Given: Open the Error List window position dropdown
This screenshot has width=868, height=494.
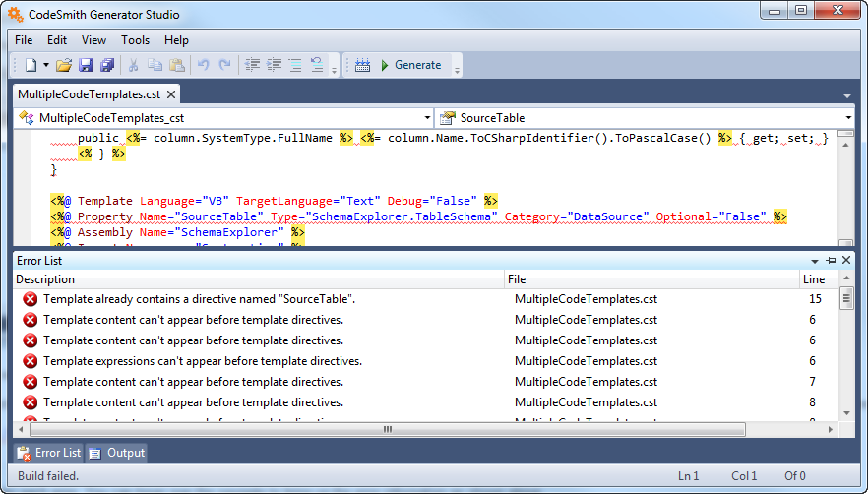Looking at the screenshot, I should pyautogui.click(x=814, y=261).
